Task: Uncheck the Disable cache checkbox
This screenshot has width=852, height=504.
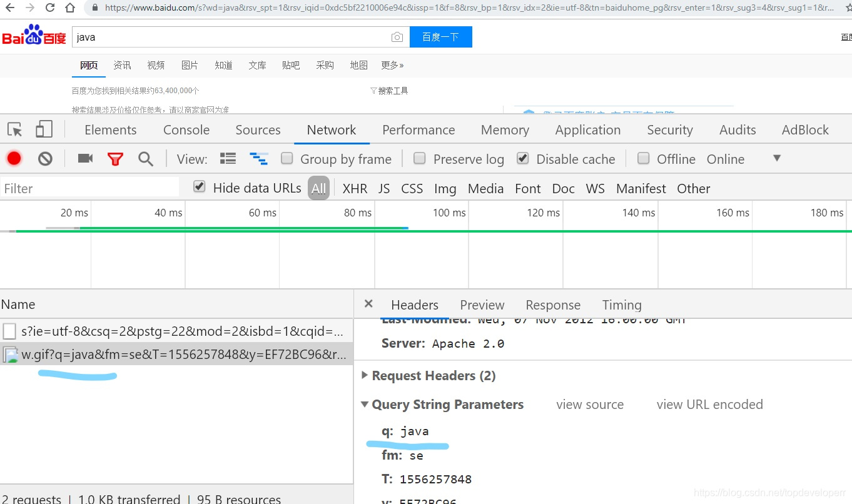Action: (523, 158)
